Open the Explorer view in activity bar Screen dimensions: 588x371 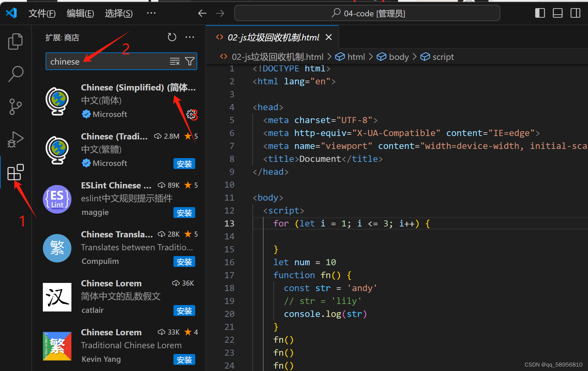[15, 41]
